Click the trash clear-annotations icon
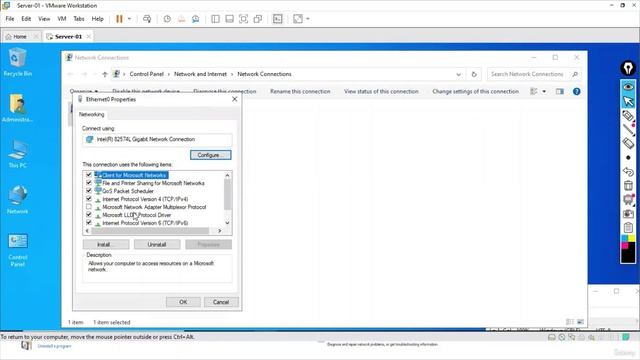This screenshot has height=360, width=640. (x=628, y=185)
